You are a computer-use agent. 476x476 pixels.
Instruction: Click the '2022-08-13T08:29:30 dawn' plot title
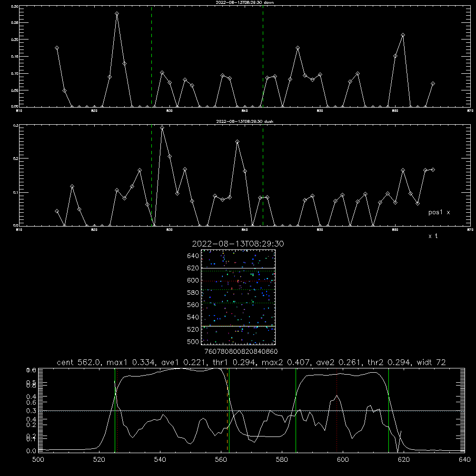(245, 2)
